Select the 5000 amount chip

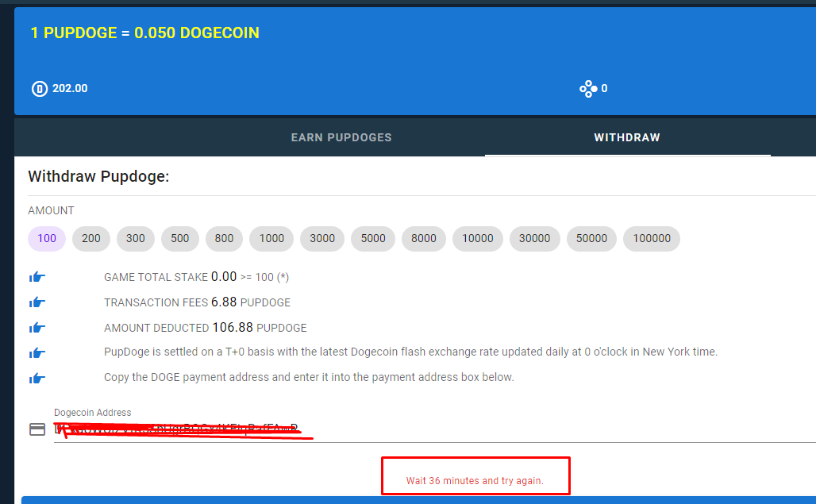(x=373, y=239)
